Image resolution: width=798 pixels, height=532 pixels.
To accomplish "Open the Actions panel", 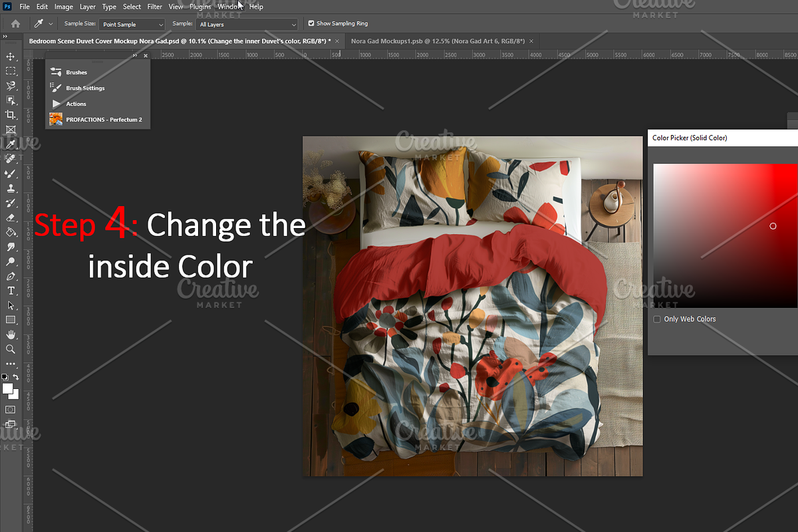I will click(x=76, y=104).
